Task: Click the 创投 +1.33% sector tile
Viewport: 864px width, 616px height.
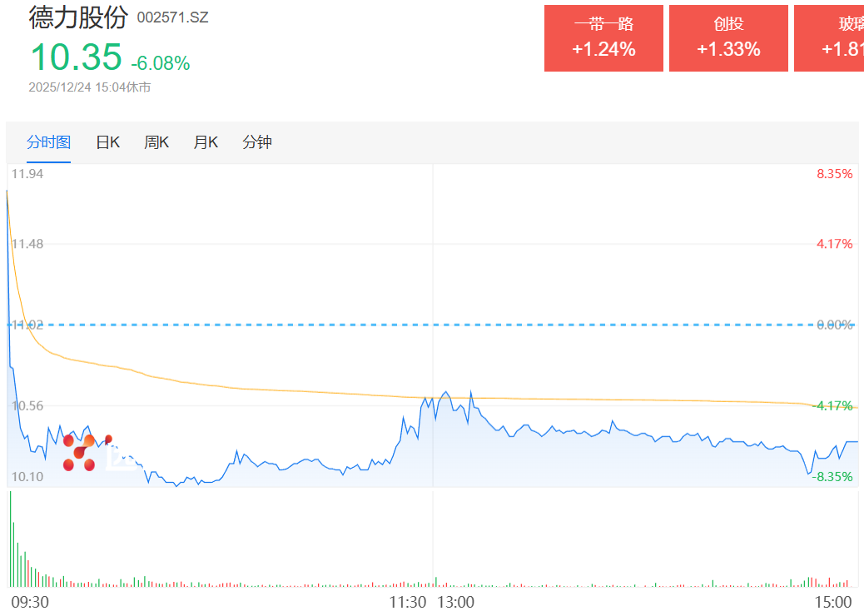Action: coord(728,38)
